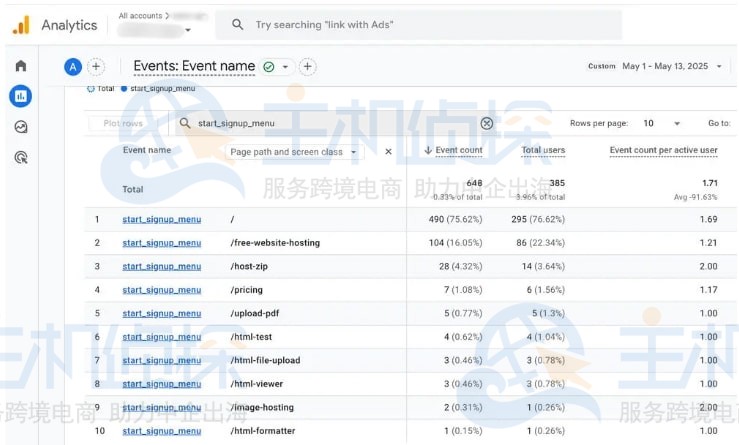Click the total 648 event count value
739x445 pixels.
tap(474, 183)
